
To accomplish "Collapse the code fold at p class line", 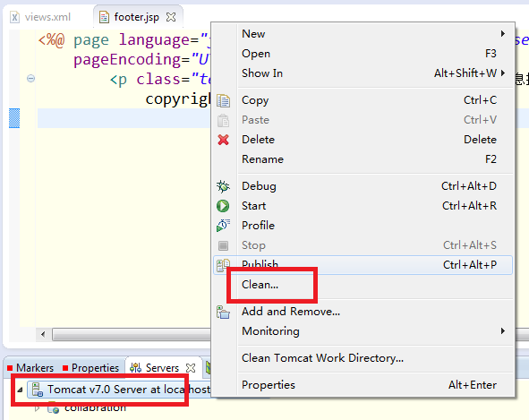I will (x=30, y=79).
